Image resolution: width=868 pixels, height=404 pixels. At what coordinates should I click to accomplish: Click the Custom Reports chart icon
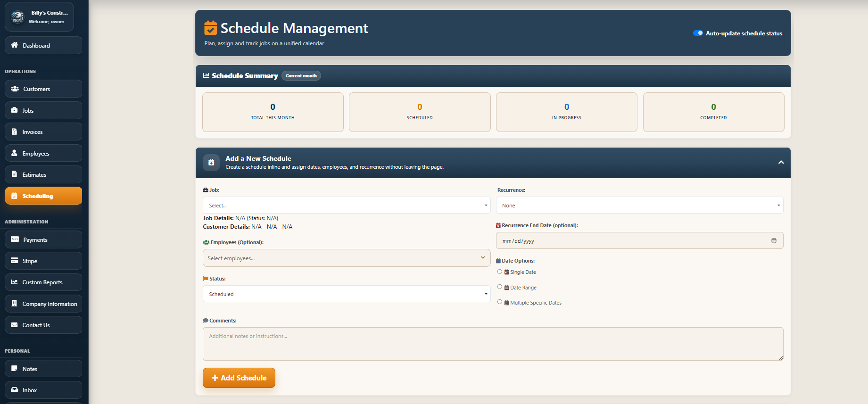click(x=14, y=282)
